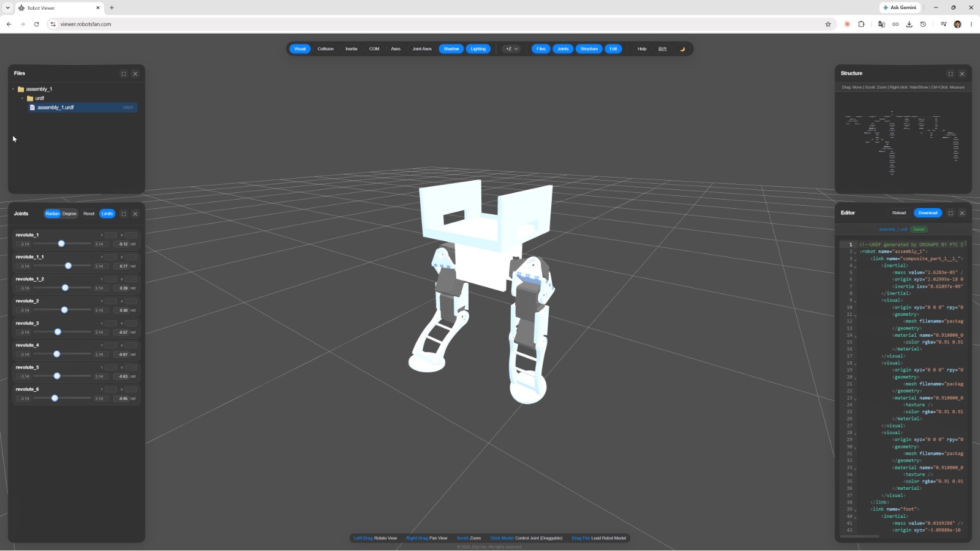Close the Editor panel
Image resolution: width=980 pixels, height=551 pixels.
pos(962,213)
